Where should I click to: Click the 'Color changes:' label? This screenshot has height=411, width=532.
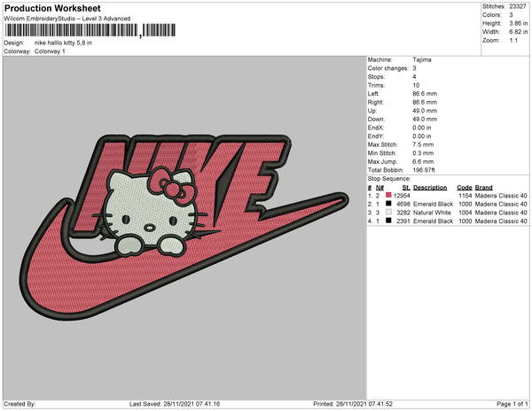click(388, 68)
